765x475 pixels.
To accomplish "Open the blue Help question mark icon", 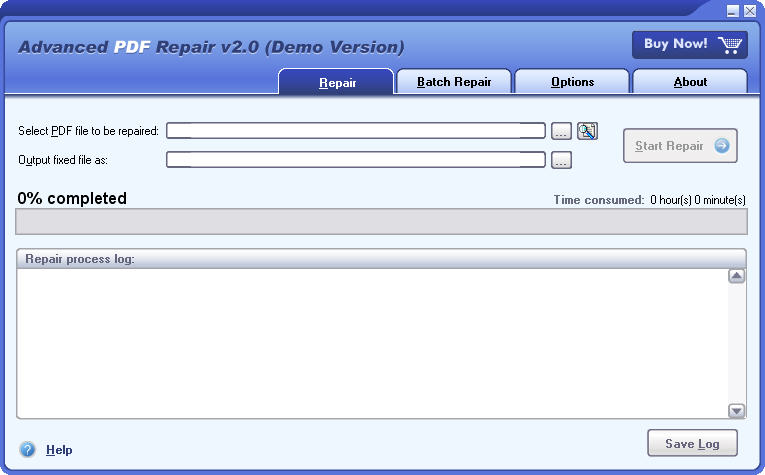I will [x=28, y=449].
